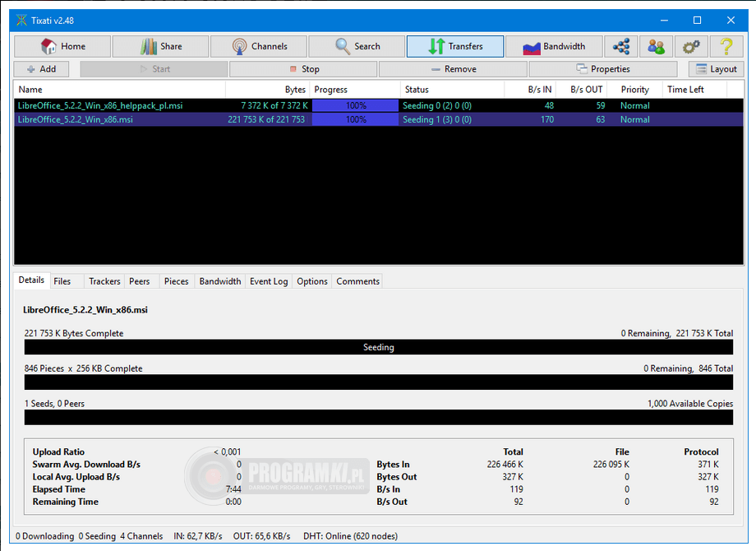Viewport: 756px width, 551px height.
Task: Select LibreOffice_5.2.2_Win_x86.msi transfer row
Action: coord(379,119)
